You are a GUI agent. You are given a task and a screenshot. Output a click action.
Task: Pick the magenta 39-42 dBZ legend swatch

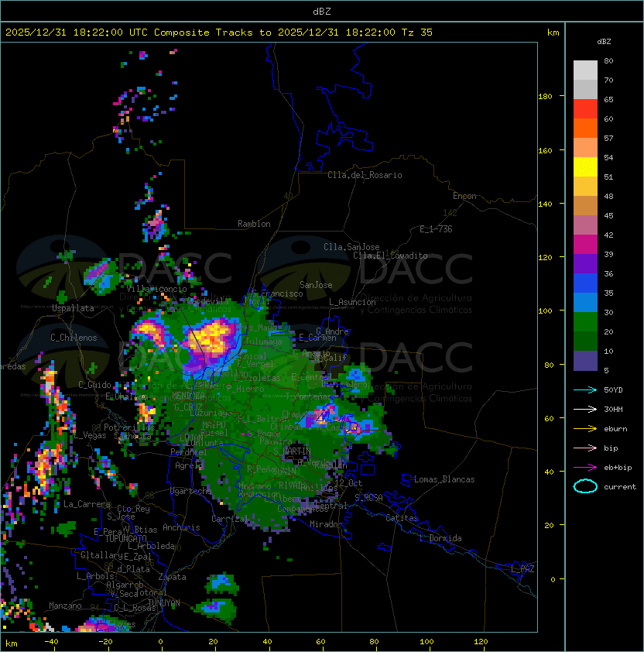[585, 245]
